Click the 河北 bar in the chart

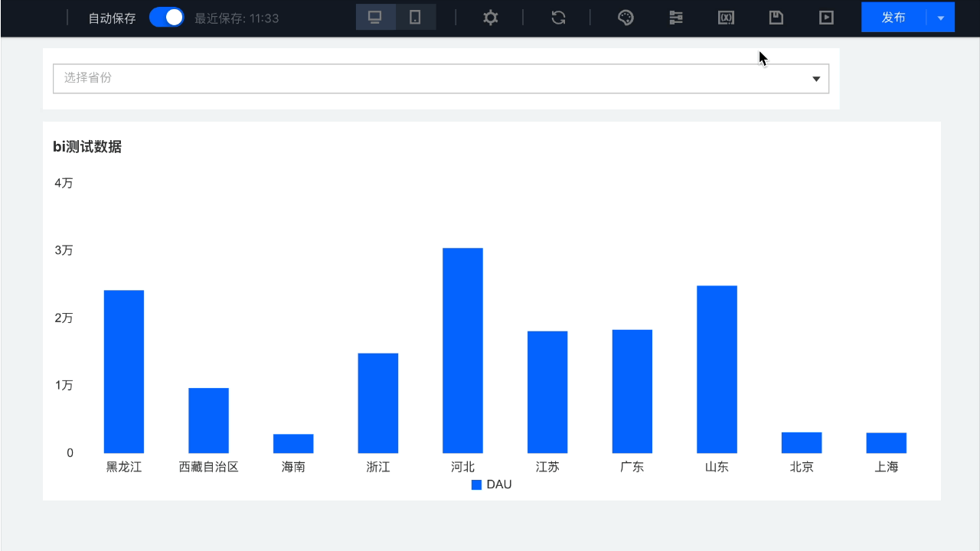pyautogui.click(x=462, y=350)
